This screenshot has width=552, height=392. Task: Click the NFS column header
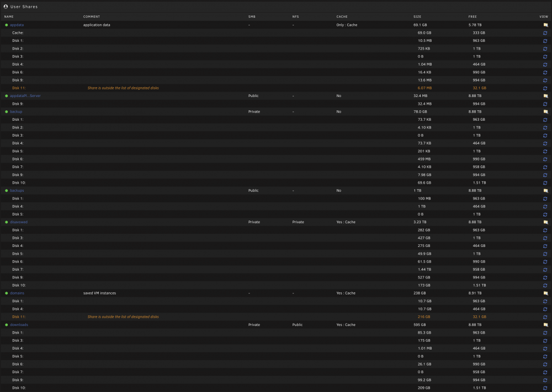point(295,17)
